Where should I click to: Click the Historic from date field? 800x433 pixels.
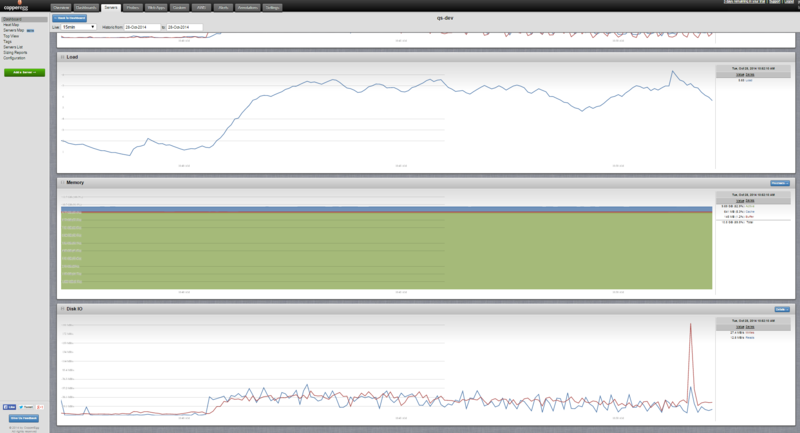[x=142, y=27]
